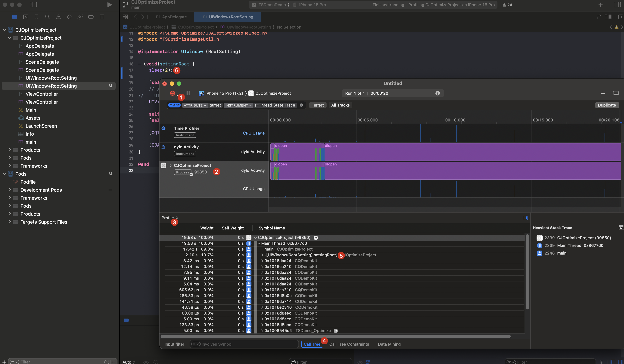The image size is (624, 364).
Task: Open the ATTRIBUTE filter dropdown
Action: pos(195,105)
